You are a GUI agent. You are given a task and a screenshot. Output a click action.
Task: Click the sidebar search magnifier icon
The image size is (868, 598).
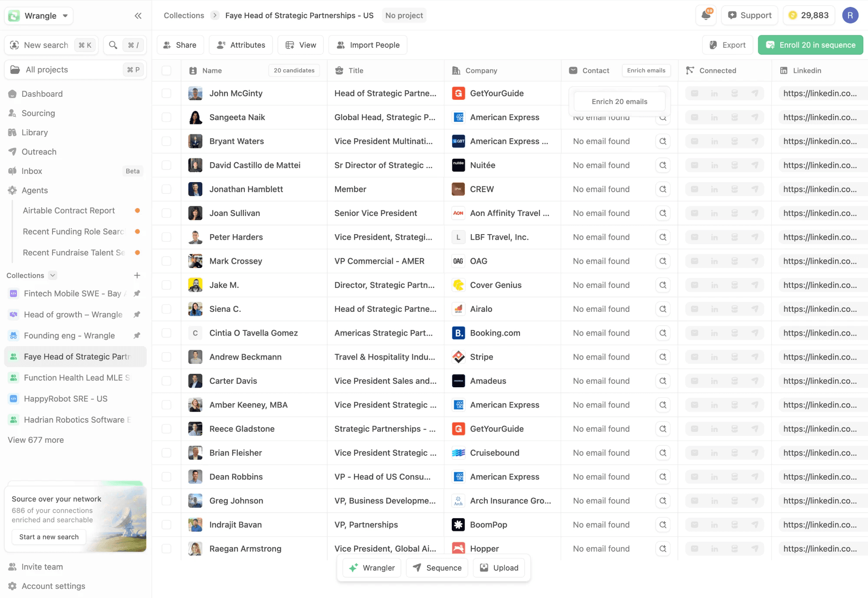(113, 45)
